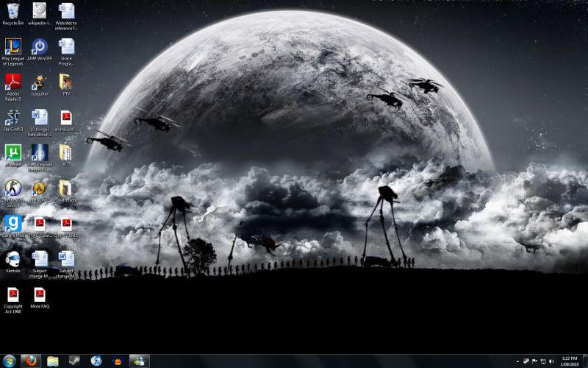
Task: Open Windows Explorer from the taskbar
Action: coord(53,361)
